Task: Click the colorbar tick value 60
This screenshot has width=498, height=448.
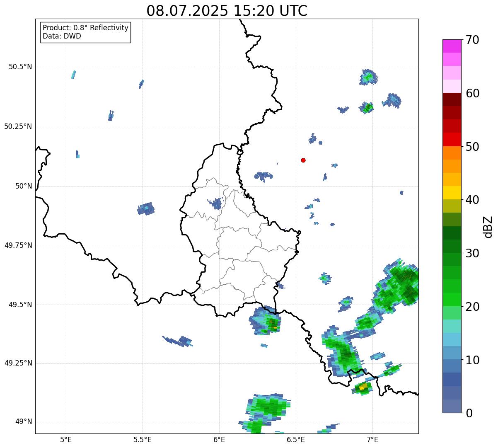Action: coord(472,93)
